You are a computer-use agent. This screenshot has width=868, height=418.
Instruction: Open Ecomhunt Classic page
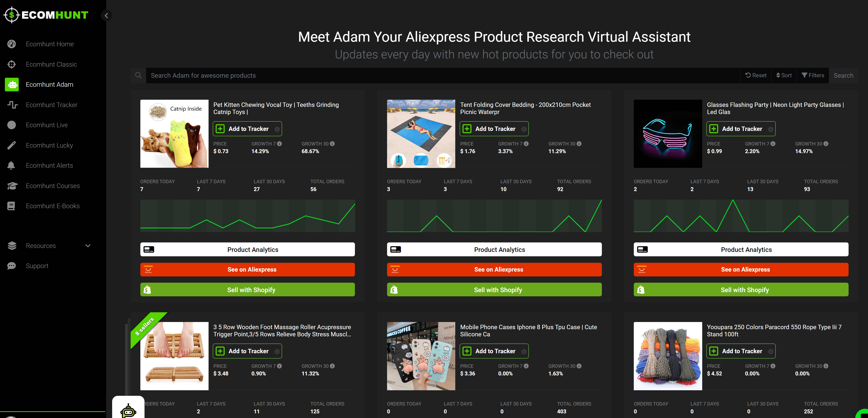[51, 64]
